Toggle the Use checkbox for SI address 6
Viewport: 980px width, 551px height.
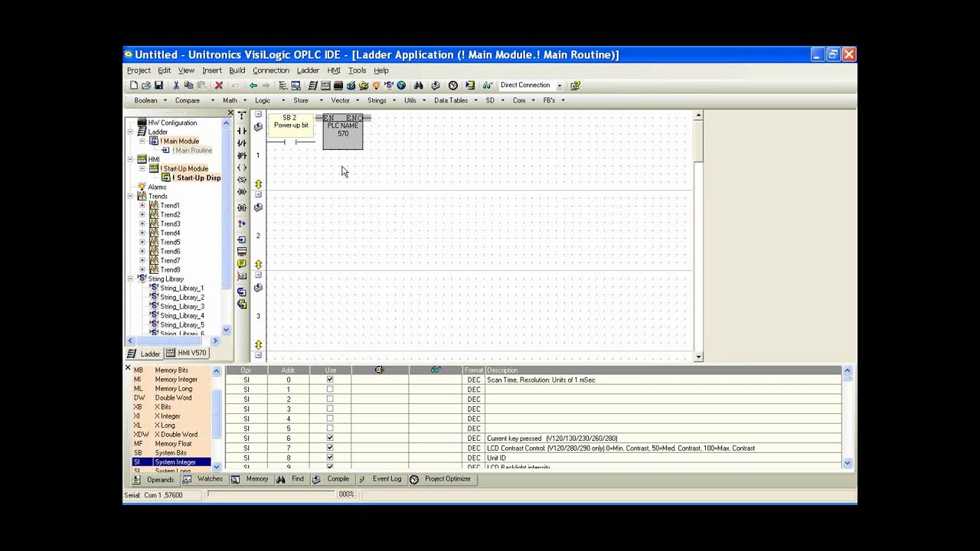[330, 439]
